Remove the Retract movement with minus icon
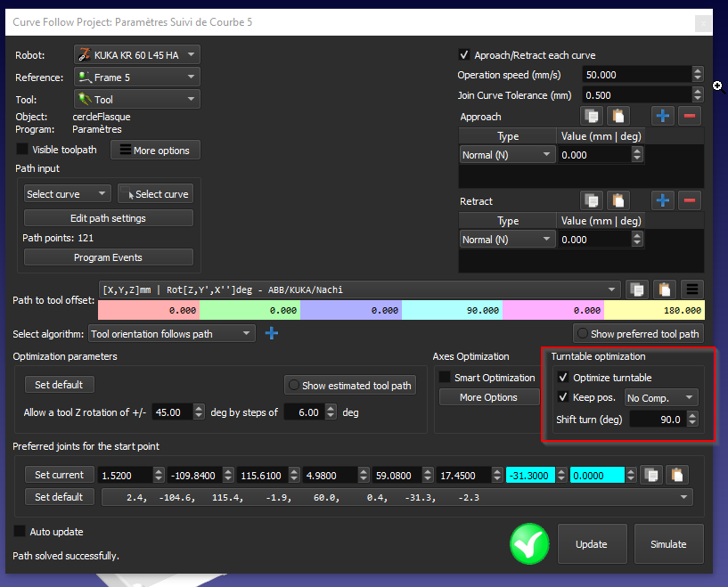 (x=690, y=200)
